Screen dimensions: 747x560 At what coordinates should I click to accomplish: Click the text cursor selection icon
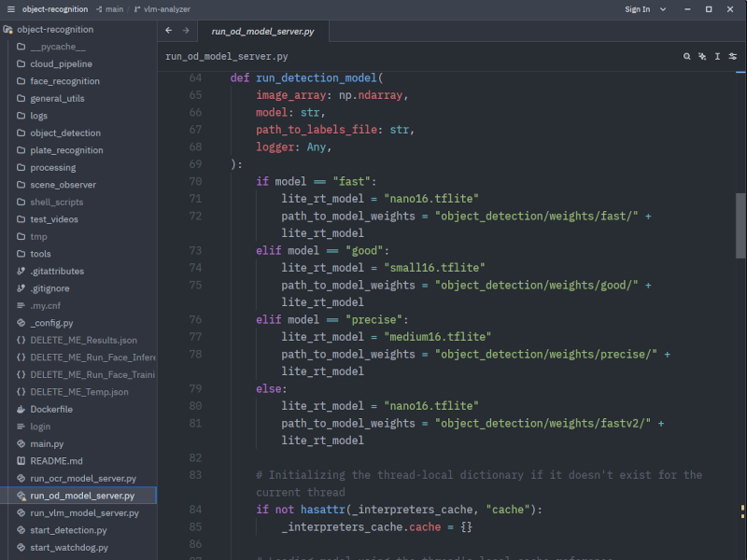(717, 56)
